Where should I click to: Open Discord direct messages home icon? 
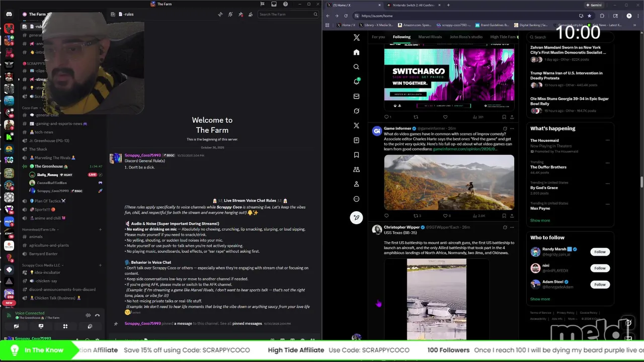coord(9,14)
